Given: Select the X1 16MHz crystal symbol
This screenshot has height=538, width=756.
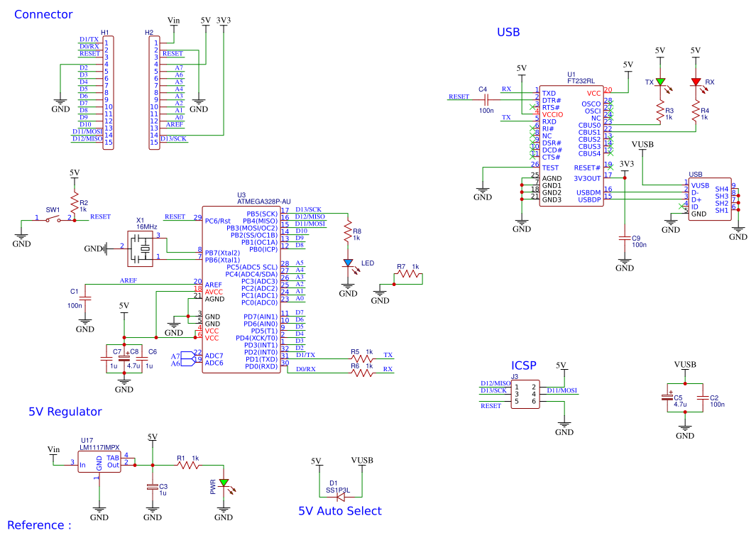Looking at the screenshot, I should [x=141, y=248].
